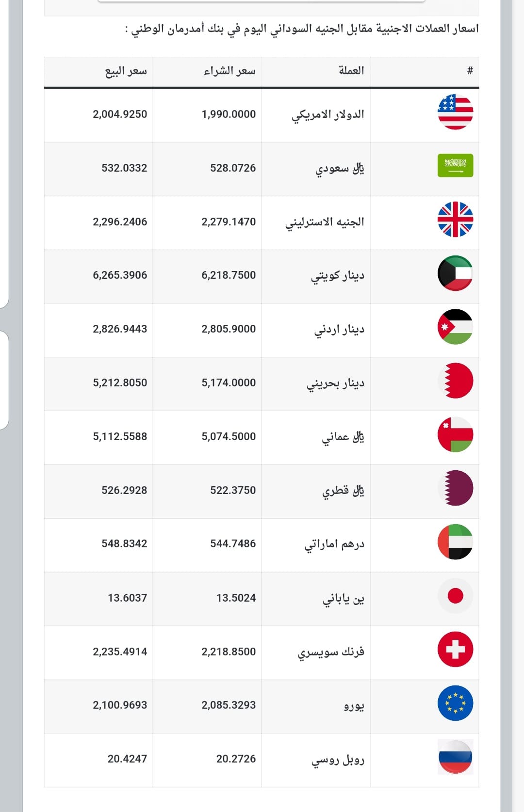
Task: Click the Saudi Arabia flag icon
Action: pyautogui.click(x=455, y=165)
